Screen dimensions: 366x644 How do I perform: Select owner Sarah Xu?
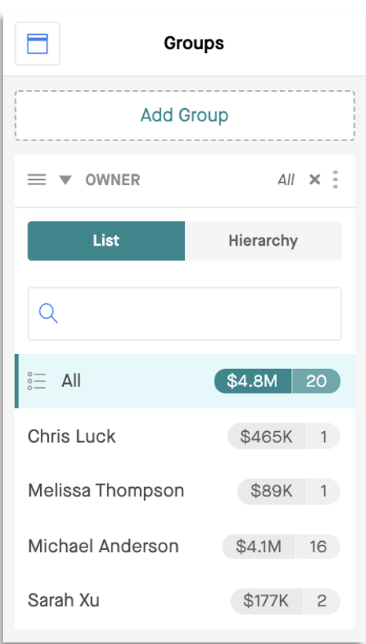point(185,601)
